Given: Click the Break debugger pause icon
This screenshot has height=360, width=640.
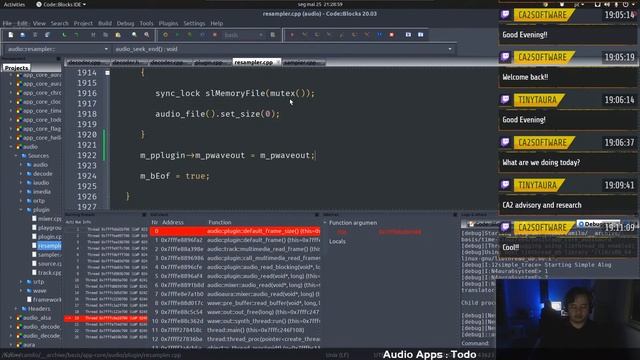Looking at the screenshot, I should coord(379,35).
